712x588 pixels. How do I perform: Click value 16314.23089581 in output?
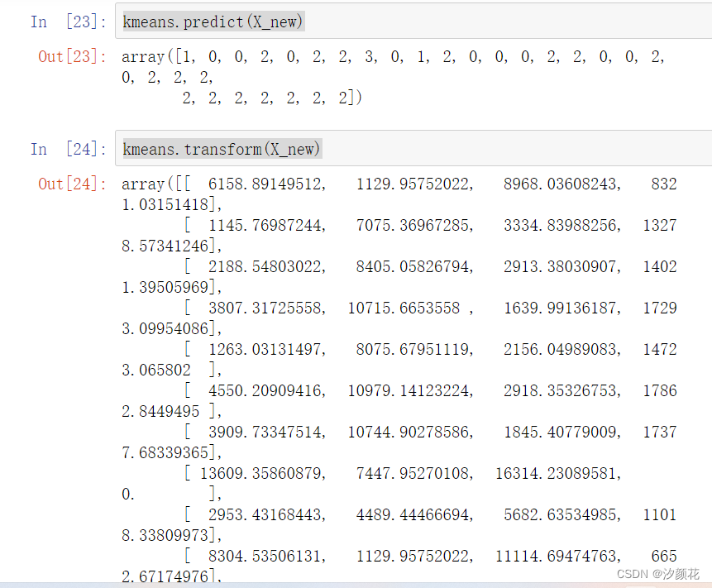coord(557,473)
